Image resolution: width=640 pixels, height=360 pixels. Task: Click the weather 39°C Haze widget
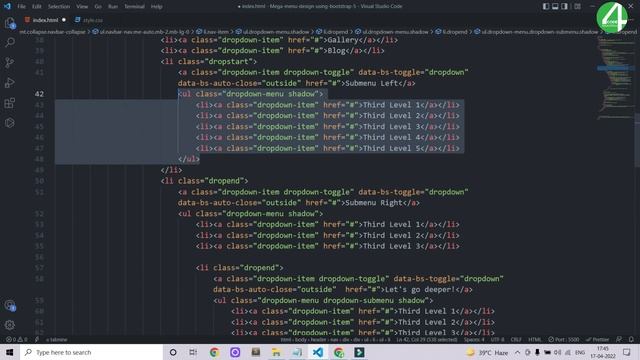(x=487, y=353)
